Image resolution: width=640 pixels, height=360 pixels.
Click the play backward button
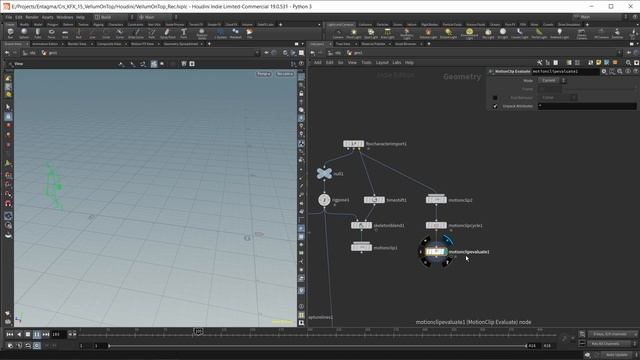tap(19, 334)
